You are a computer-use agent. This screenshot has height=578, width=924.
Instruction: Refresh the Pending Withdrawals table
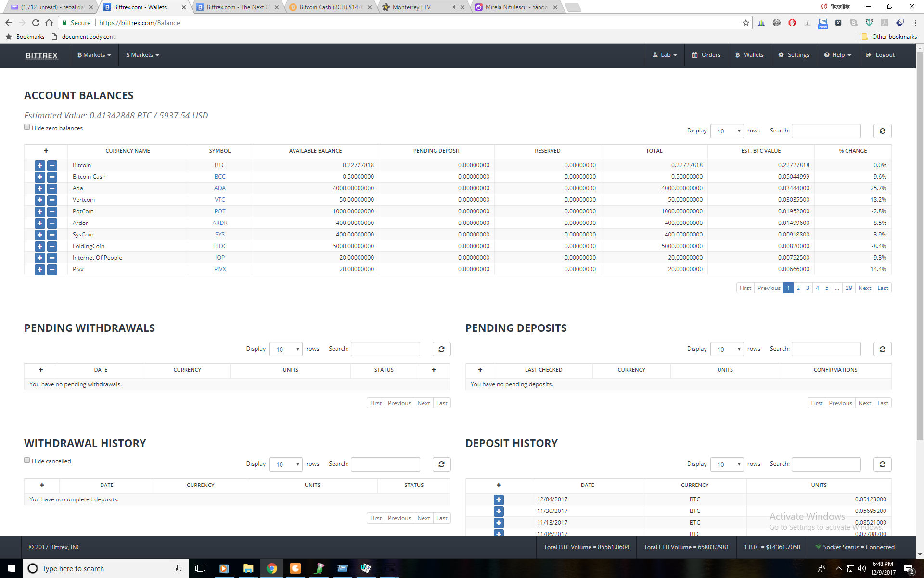pos(441,349)
